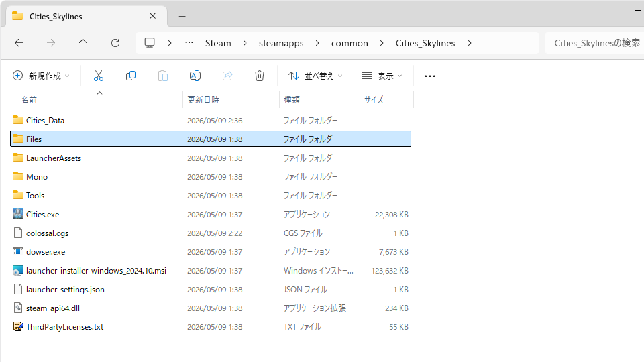Click the launcher-settings.json file icon

[17, 289]
